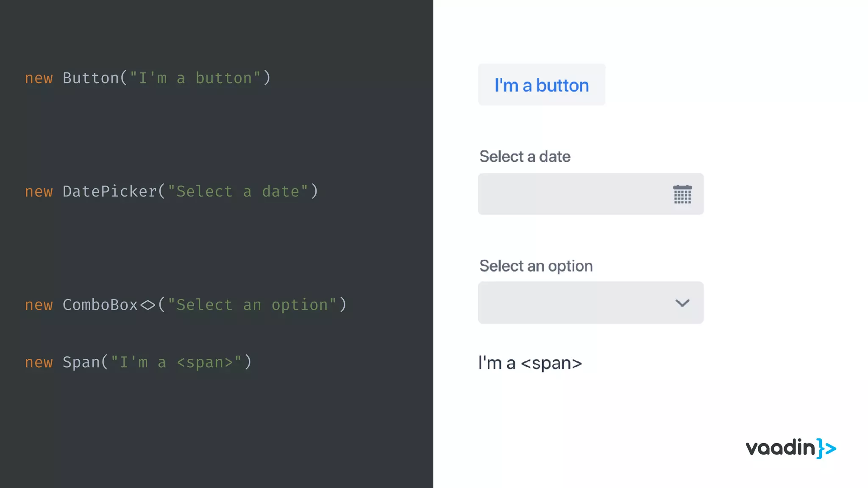
Task: Click inside the Select a date field
Action: click(x=572, y=194)
